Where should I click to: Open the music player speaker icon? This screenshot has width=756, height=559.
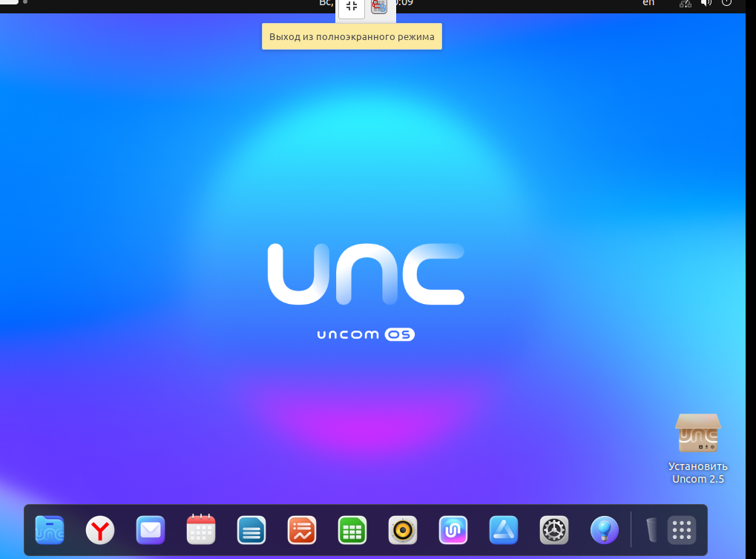[x=403, y=530]
